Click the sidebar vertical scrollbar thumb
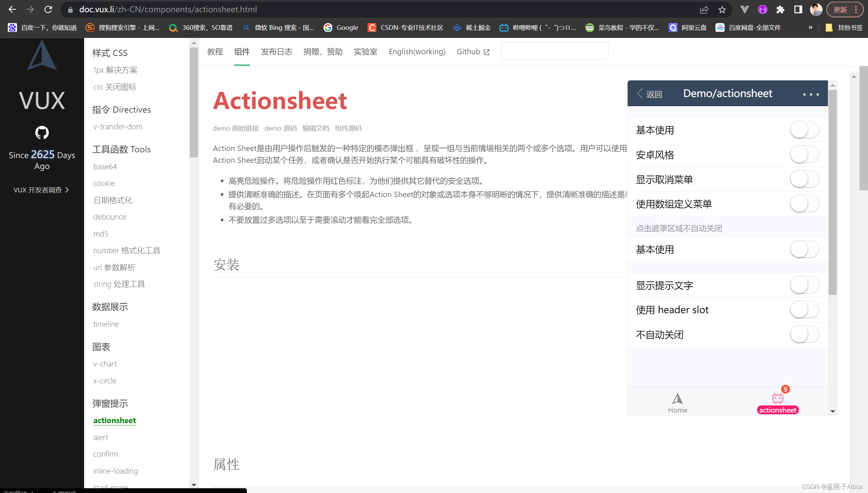 point(194,102)
